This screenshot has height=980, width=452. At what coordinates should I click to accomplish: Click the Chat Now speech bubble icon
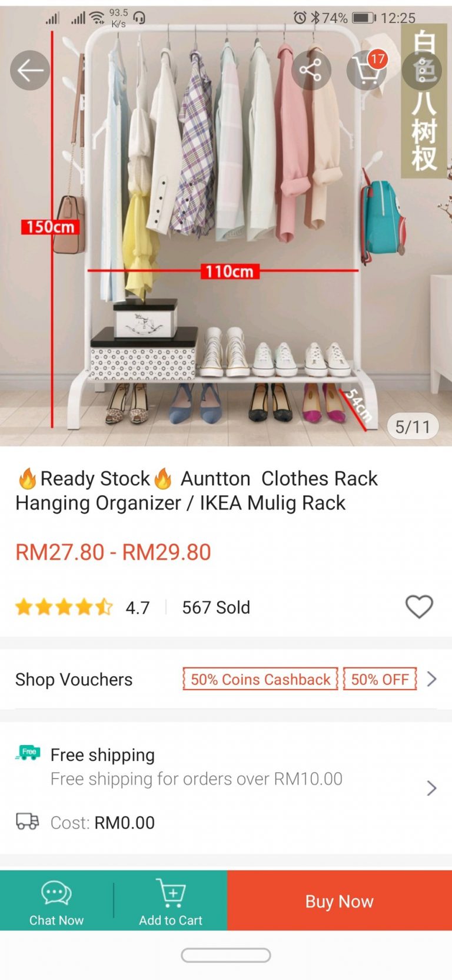[x=56, y=893]
